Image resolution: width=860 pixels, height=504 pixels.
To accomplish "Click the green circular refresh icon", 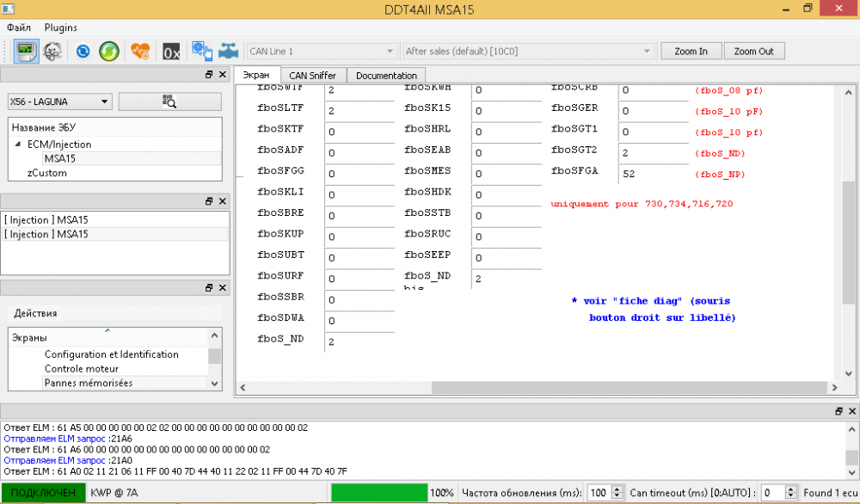I will [x=109, y=52].
